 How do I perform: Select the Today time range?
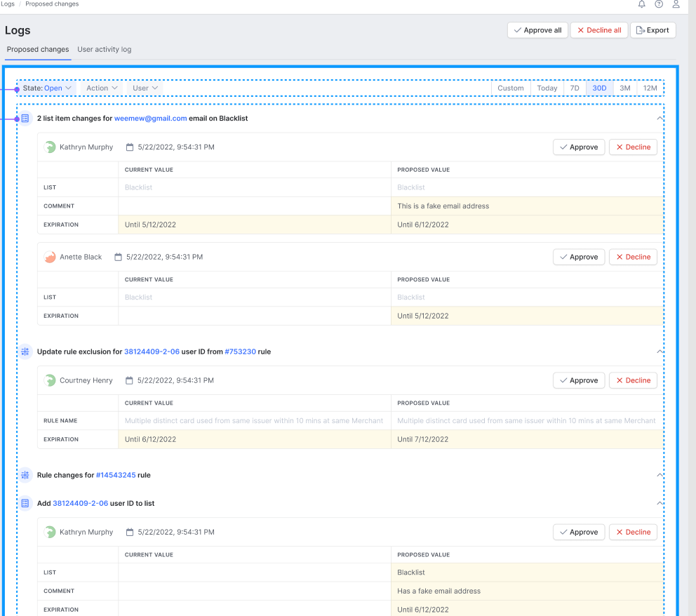click(x=547, y=88)
